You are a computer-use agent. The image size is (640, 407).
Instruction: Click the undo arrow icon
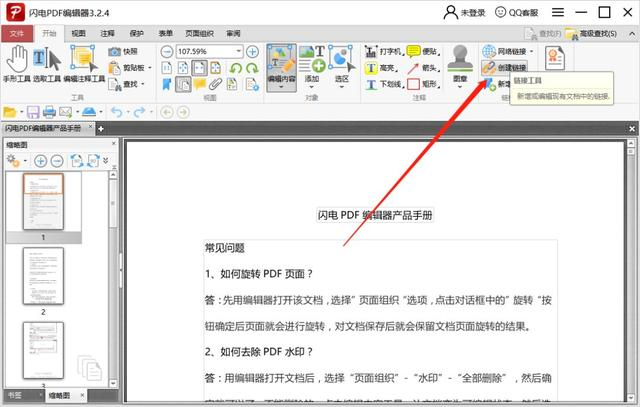pos(117,112)
